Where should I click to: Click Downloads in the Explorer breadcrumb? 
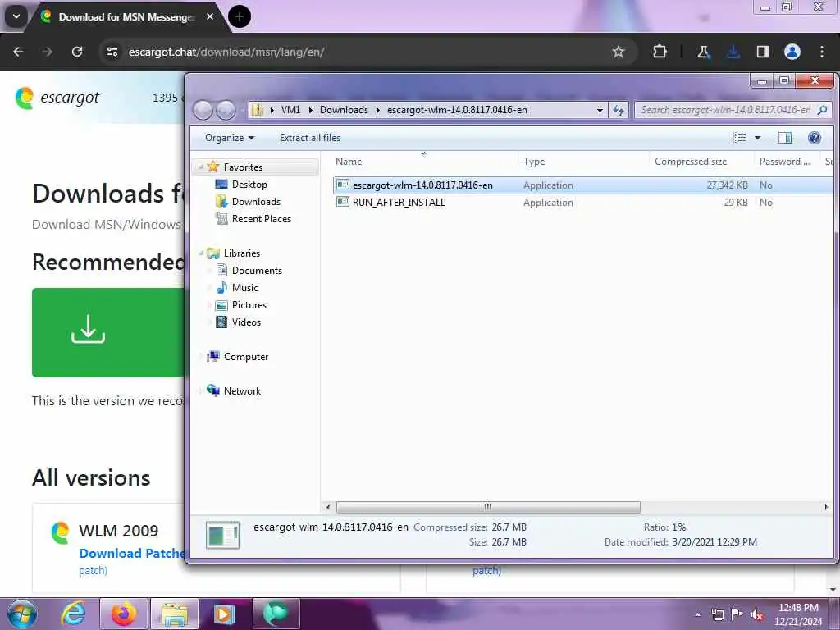[344, 110]
